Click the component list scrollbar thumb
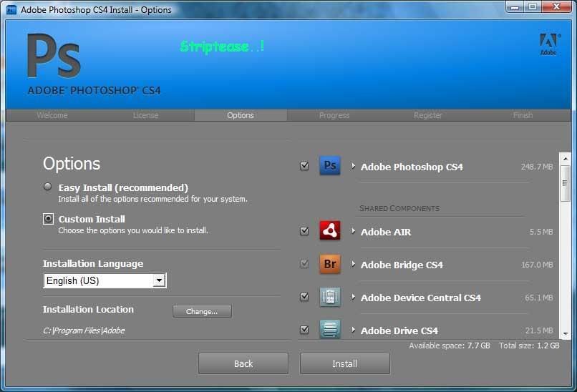 565,183
